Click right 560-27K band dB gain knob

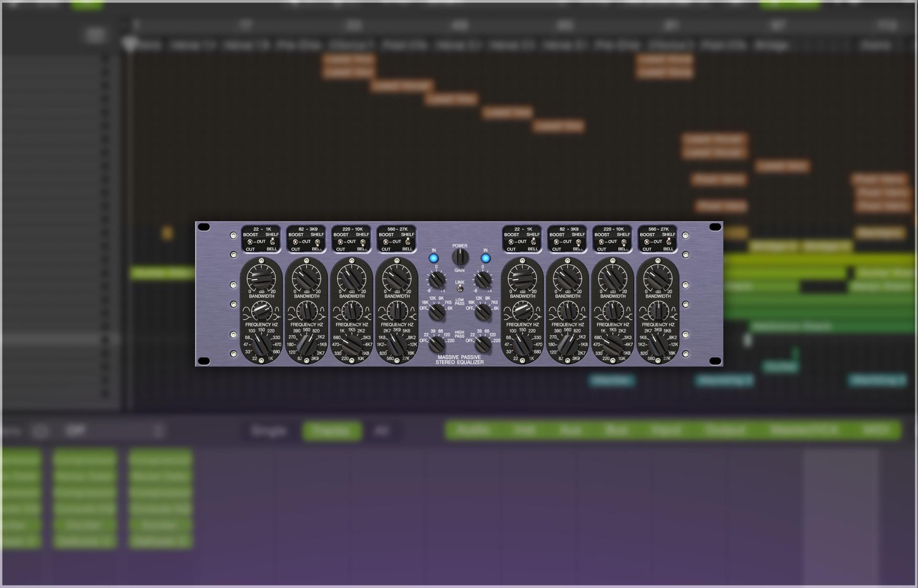657,278
